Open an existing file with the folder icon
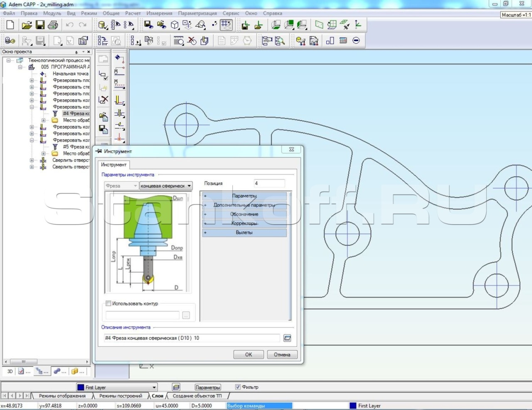This screenshot has width=532, height=410. pos(27,25)
